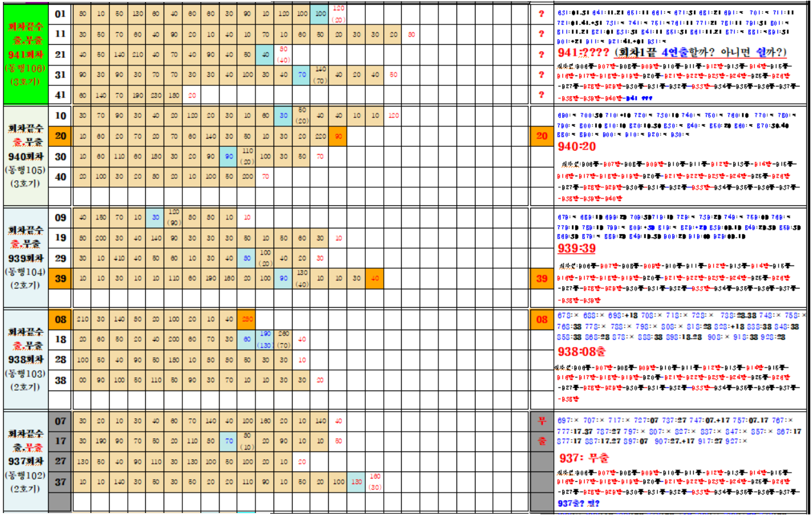Select the 410 cell in row 29
812x515 pixels.
119,258
